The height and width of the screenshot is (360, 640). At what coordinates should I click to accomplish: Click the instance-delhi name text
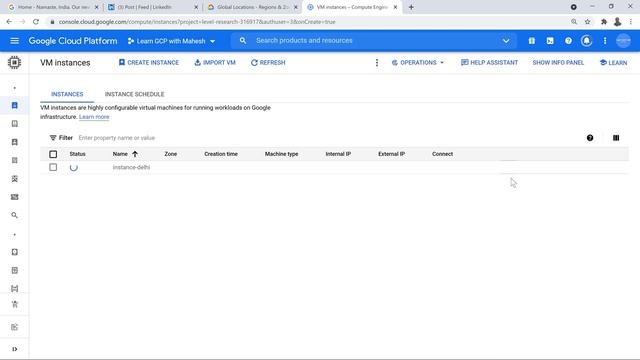(x=131, y=167)
